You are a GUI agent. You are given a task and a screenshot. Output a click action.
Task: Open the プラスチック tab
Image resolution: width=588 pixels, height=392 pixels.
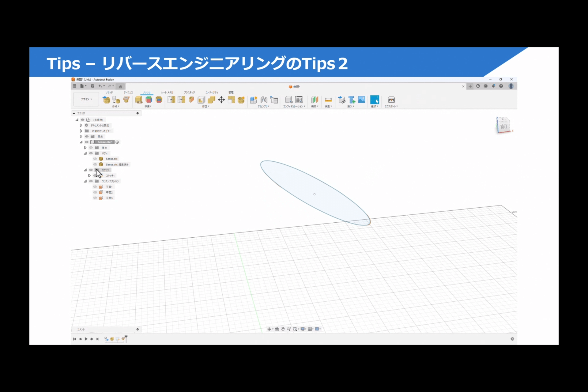(189, 92)
